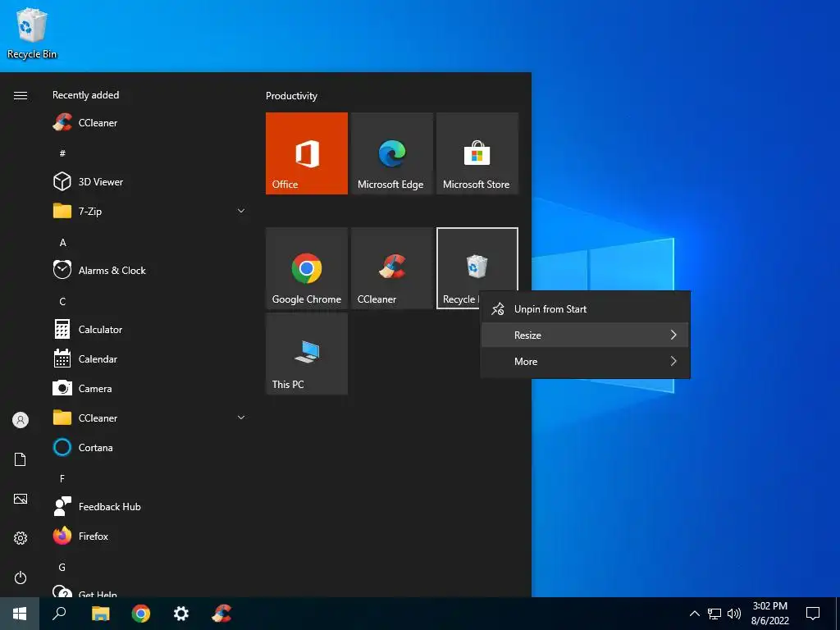Open the More submenu
The height and width of the screenshot is (630, 840).
coord(585,362)
